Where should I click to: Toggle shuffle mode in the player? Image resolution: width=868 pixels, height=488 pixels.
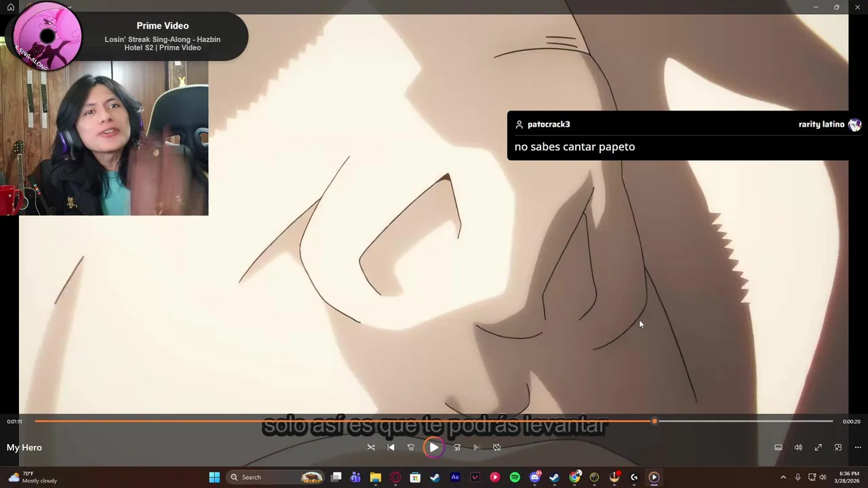[x=371, y=447]
